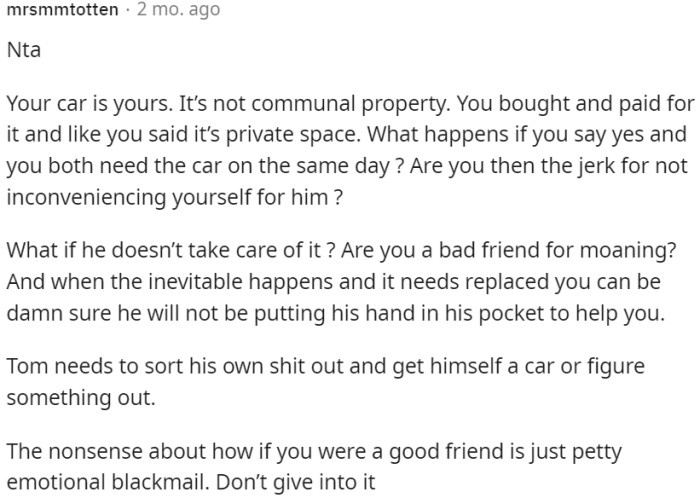Screen dimensions: 700x498
Task: Click the "Nta" verdict text
Action: click(23, 49)
